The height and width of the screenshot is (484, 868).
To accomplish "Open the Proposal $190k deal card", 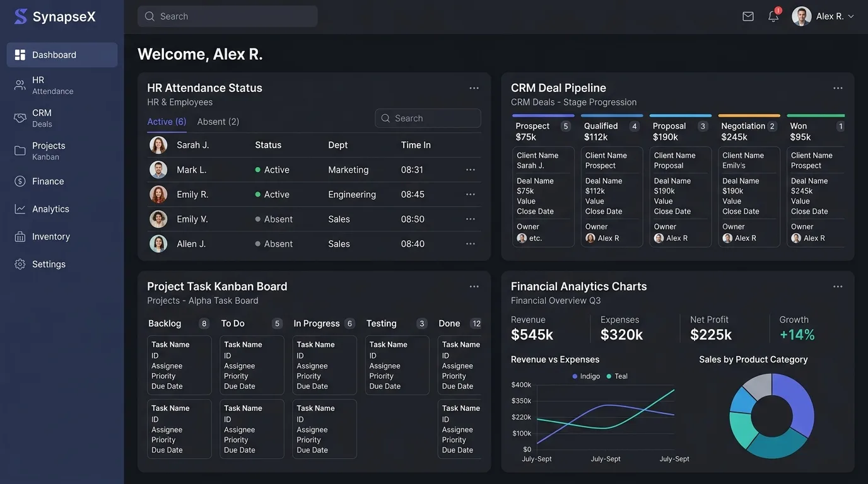I will click(x=681, y=197).
